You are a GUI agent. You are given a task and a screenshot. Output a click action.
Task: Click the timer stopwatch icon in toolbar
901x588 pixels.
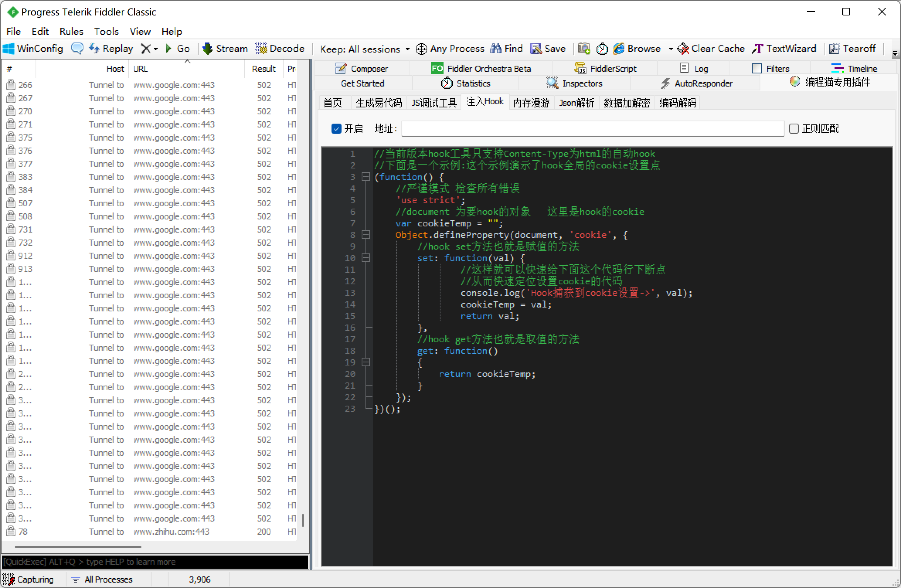click(x=602, y=49)
